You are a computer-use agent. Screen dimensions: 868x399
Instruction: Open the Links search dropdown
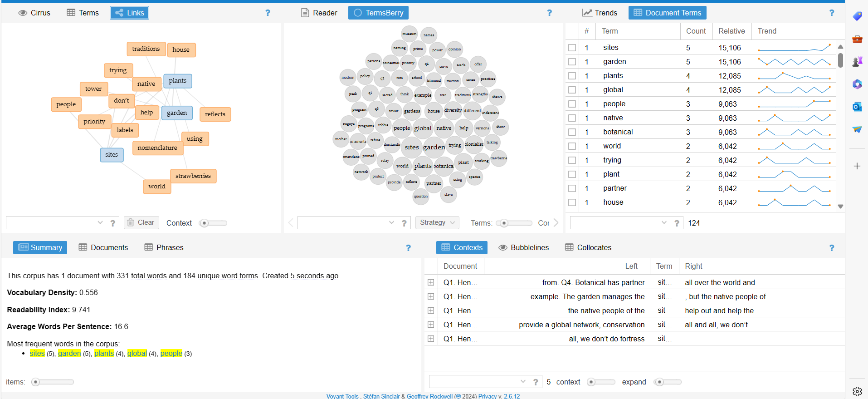coord(100,222)
